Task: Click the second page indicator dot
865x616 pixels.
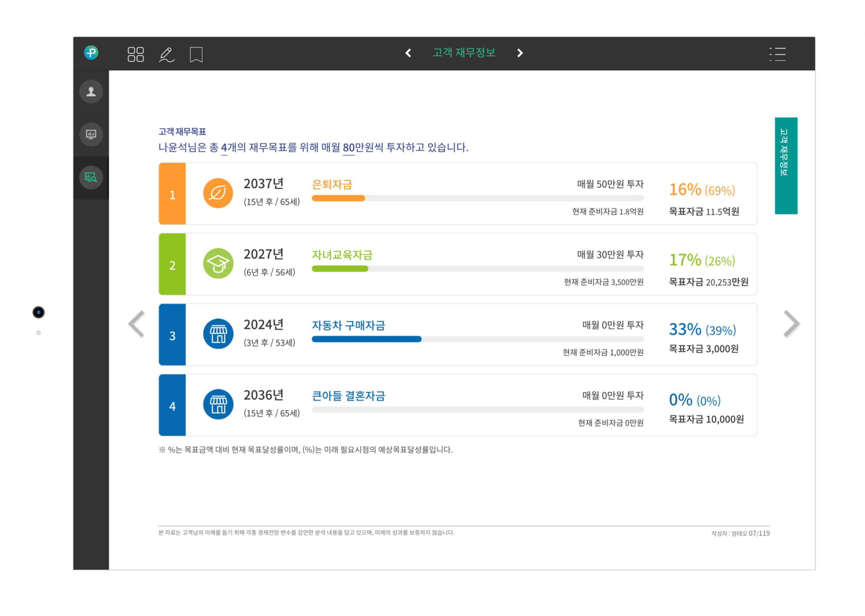Action: click(x=39, y=333)
